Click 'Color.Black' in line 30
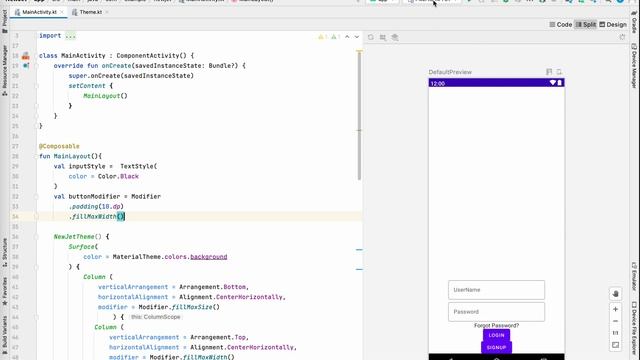Image resolution: width=640 pixels, height=360 pixels. [118, 176]
